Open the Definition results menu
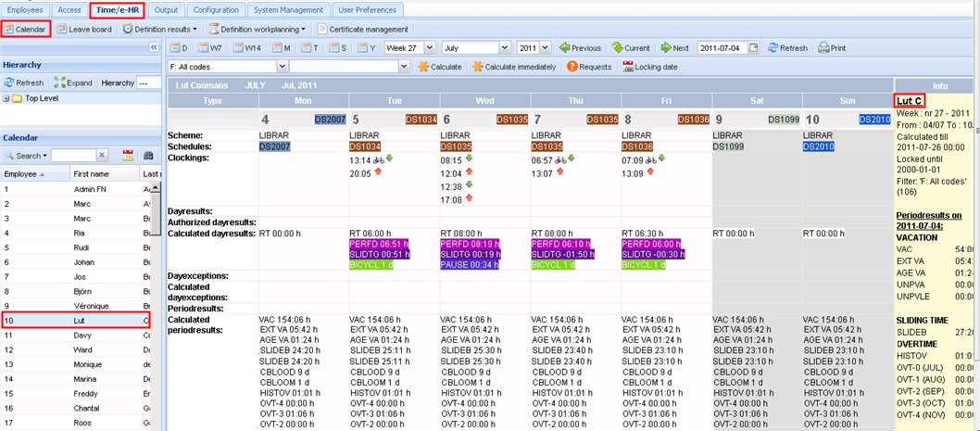The image size is (980, 431). click(x=159, y=30)
